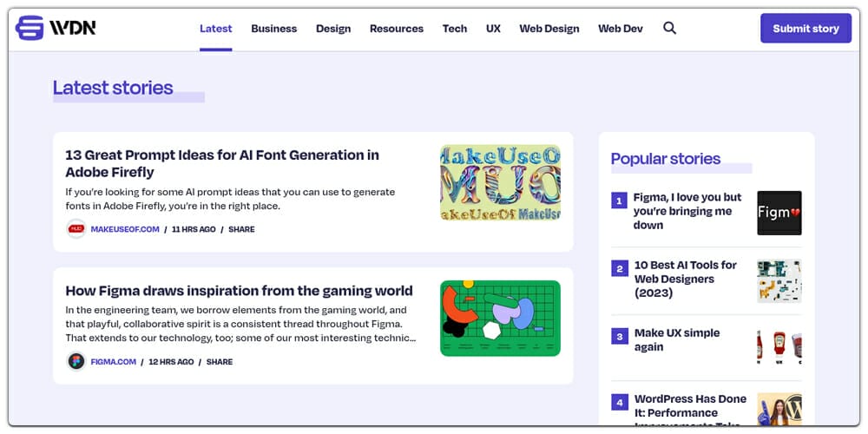Open the search magnifier icon

[669, 28]
